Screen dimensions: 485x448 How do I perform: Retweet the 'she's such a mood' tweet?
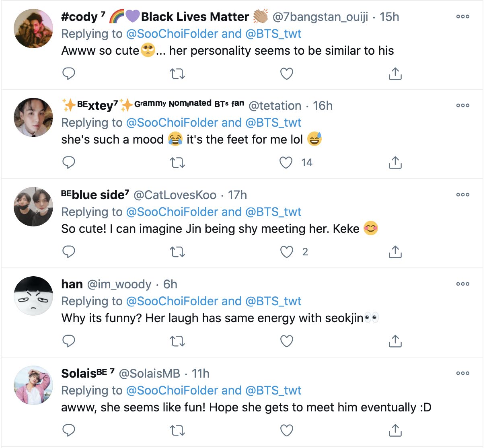177,163
